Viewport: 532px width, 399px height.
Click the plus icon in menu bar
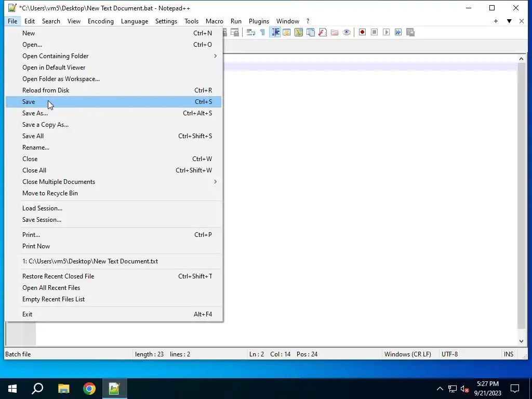[496, 21]
